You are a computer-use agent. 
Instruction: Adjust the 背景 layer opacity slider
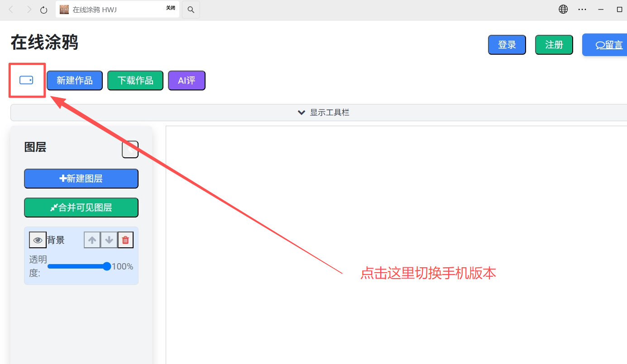point(79,266)
